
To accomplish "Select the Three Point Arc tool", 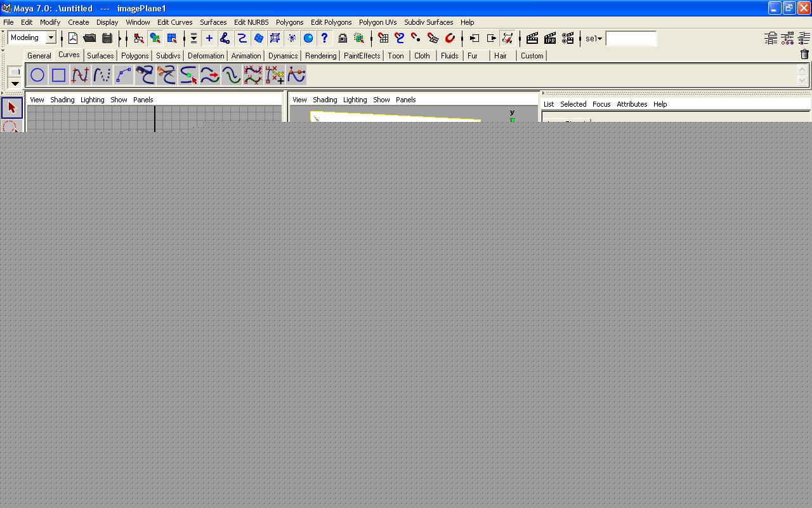I will (124, 75).
